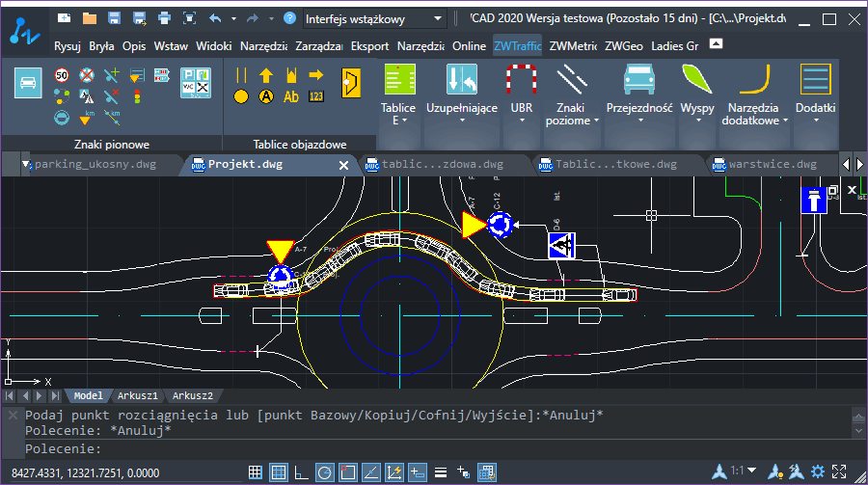This screenshot has height=485, width=868.
Task: Switch to the ZWMetric ribbon tab
Action: click(573, 46)
